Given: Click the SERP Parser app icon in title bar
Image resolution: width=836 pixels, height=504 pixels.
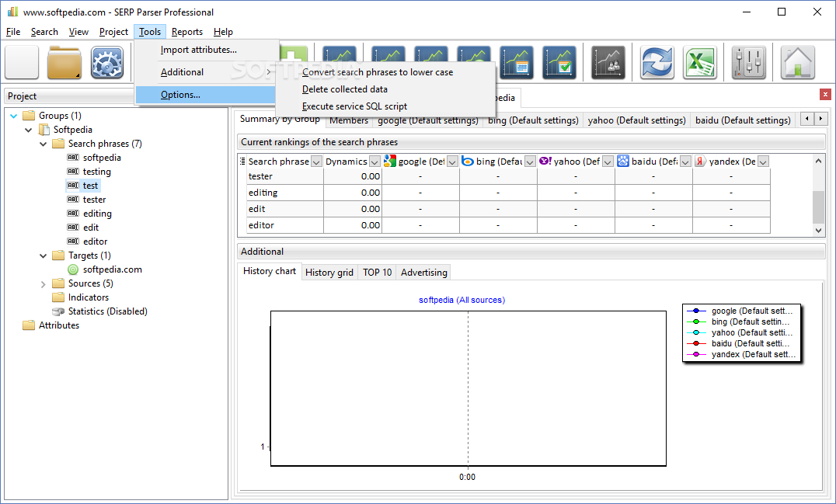Looking at the screenshot, I should tap(12, 12).
